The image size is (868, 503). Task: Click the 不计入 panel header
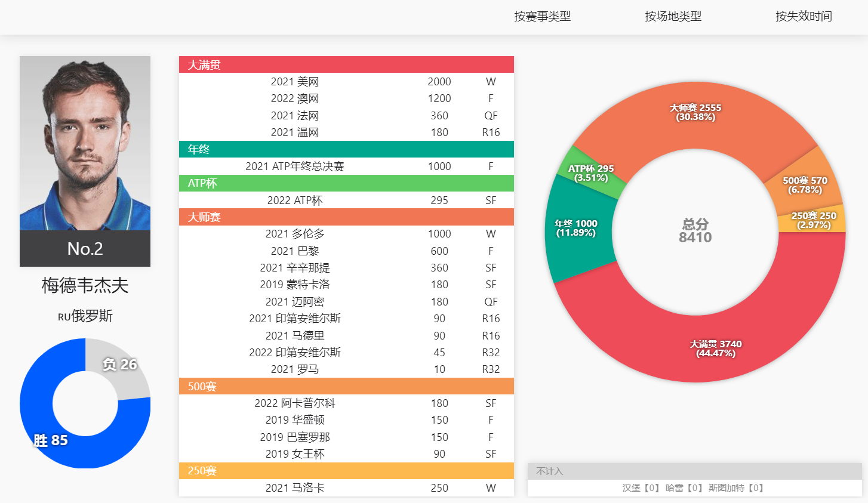694,471
